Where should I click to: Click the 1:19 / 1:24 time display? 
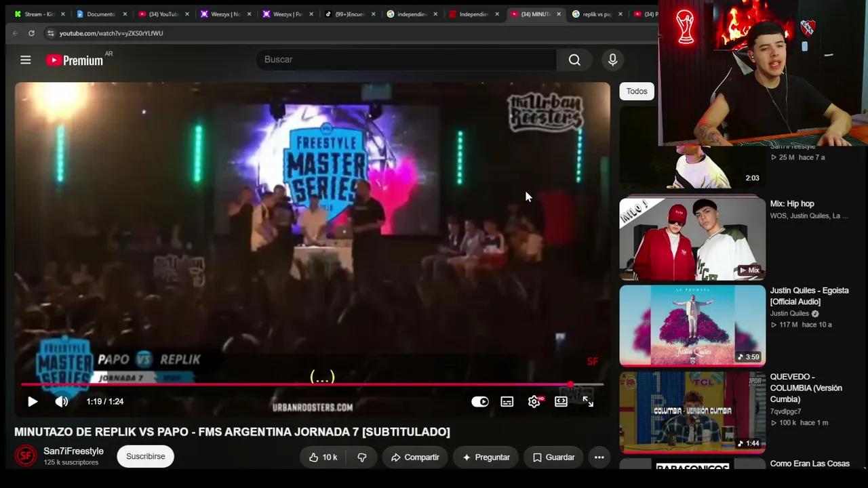tap(105, 401)
